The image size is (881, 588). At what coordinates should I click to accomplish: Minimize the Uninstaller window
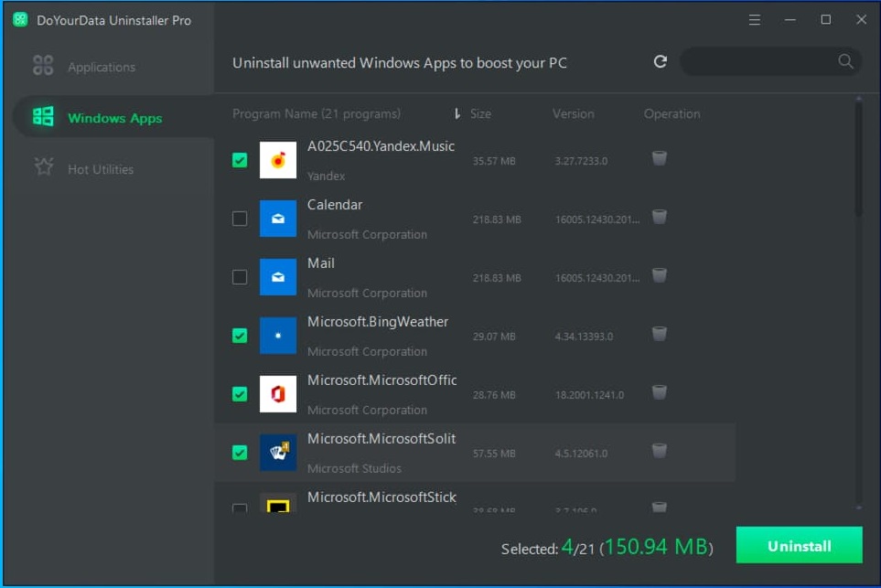[x=790, y=20]
